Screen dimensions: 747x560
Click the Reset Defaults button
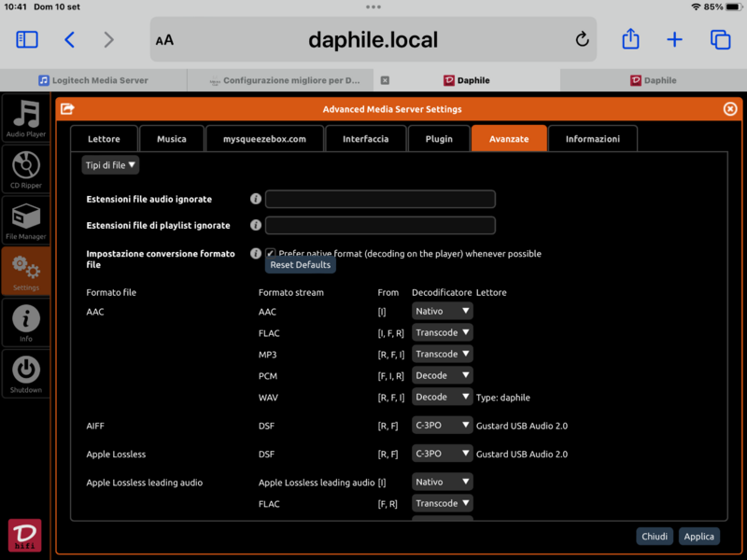click(301, 265)
